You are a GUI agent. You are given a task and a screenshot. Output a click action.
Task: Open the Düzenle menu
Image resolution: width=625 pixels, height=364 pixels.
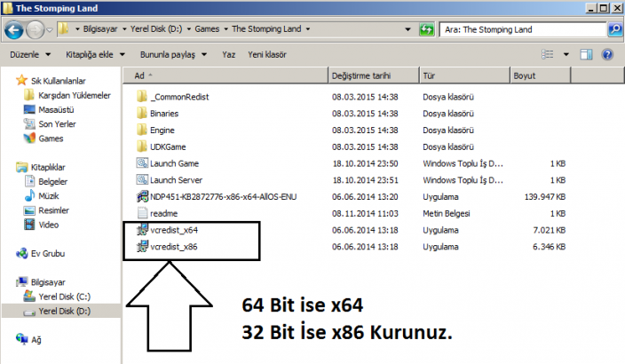tap(30, 55)
